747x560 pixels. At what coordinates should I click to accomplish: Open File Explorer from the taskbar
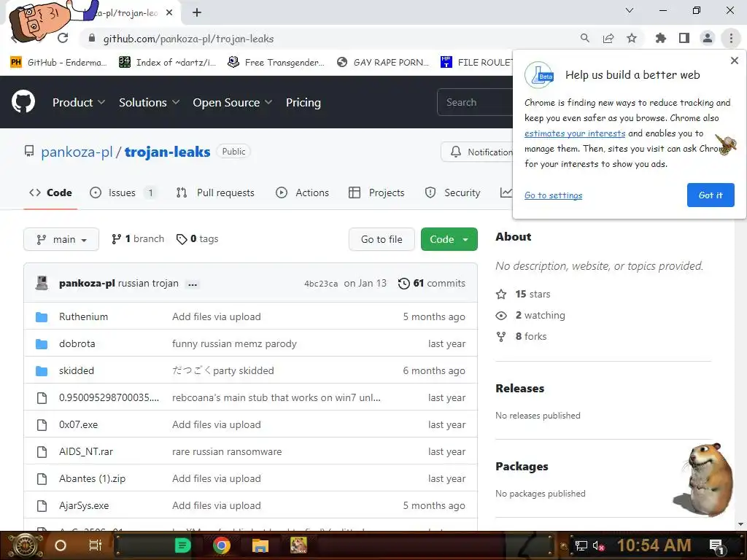pos(260,545)
